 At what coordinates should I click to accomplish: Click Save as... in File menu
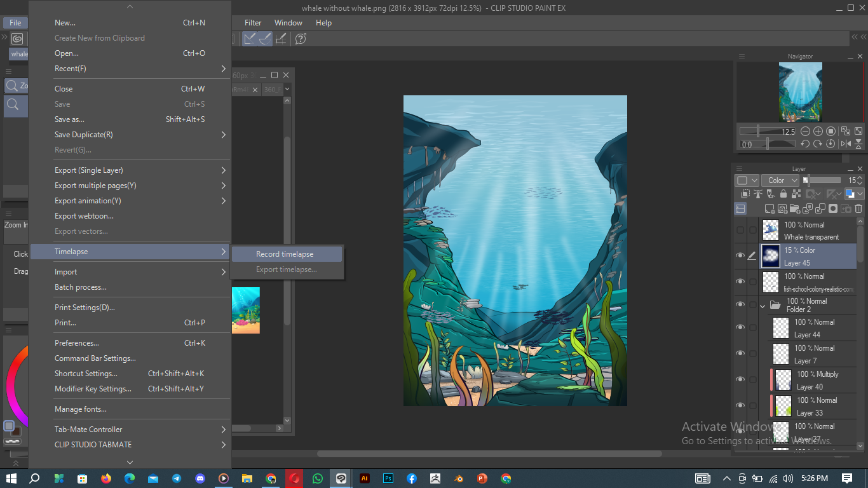(x=69, y=119)
